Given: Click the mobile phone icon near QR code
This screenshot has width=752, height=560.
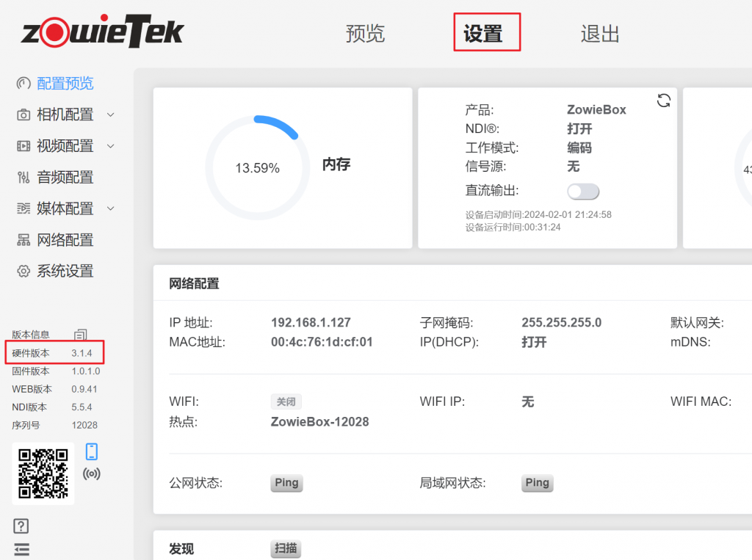Looking at the screenshot, I should pyautogui.click(x=92, y=451).
